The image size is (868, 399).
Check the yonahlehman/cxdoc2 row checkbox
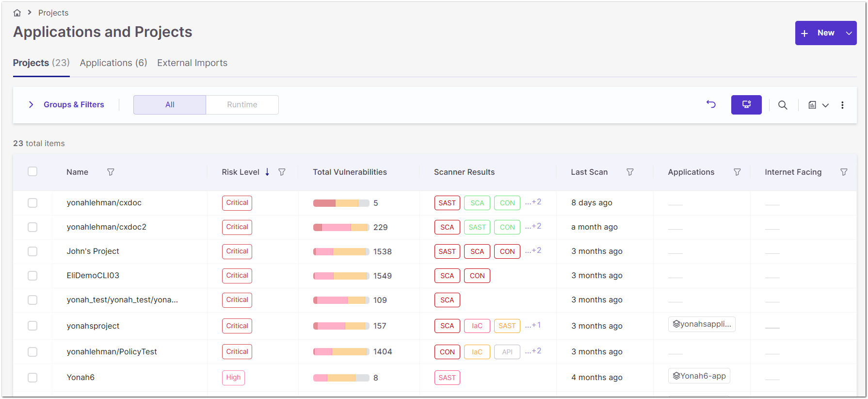32,227
